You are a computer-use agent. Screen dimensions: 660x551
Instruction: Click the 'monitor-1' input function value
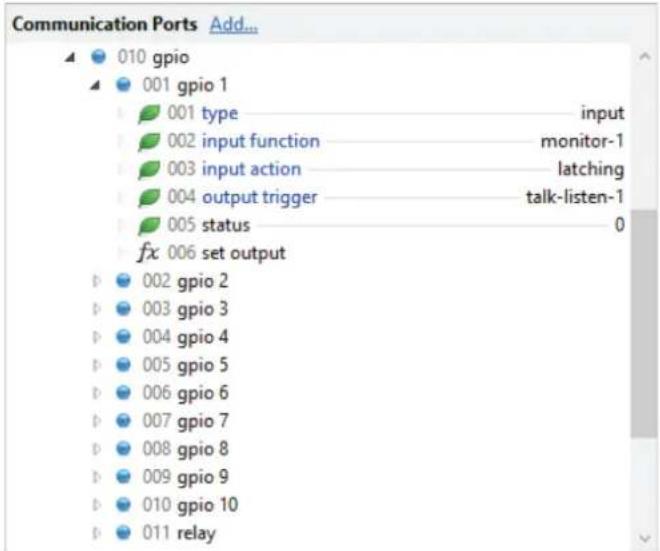click(x=582, y=141)
